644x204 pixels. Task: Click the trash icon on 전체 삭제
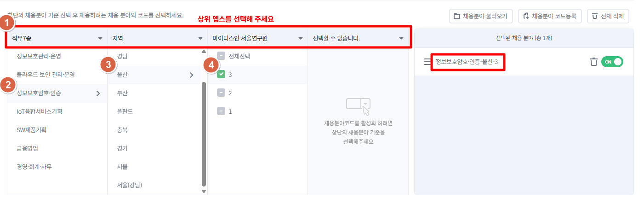tap(595, 16)
